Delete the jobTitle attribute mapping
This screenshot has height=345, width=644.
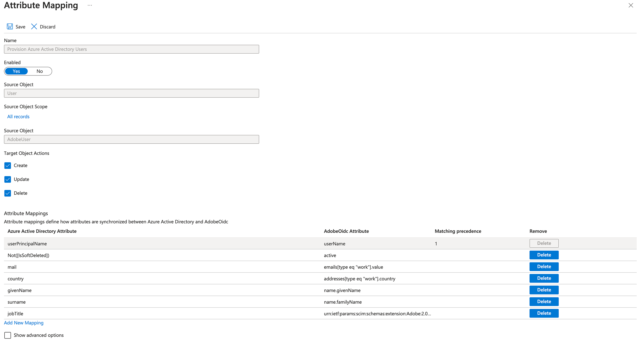[544, 313]
